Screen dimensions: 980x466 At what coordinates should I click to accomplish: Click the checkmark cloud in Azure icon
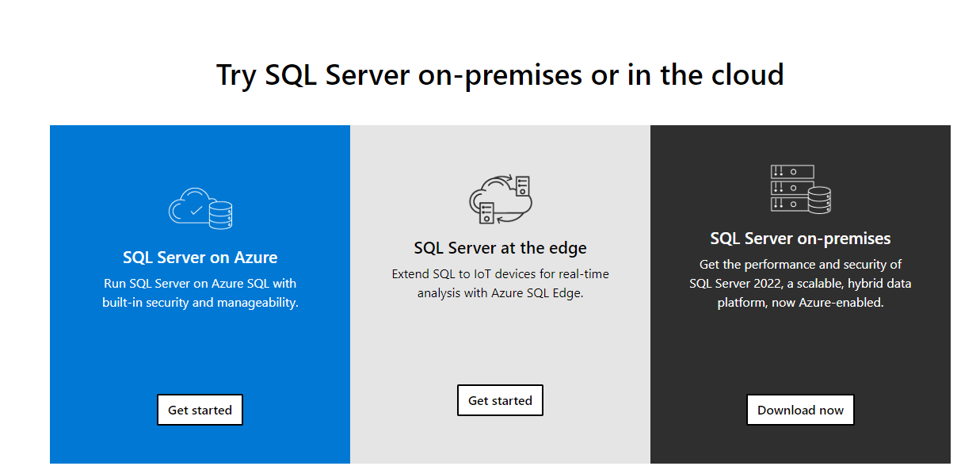pos(190,208)
